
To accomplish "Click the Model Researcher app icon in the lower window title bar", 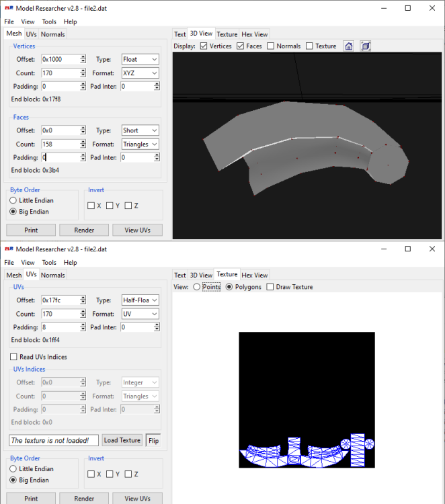I will tap(9, 249).
